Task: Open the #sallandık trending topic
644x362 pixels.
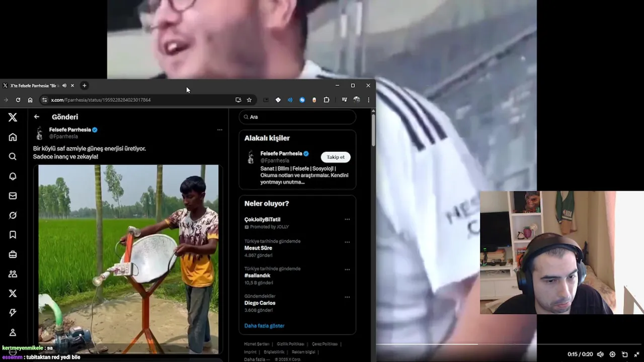Action: (258, 276)
